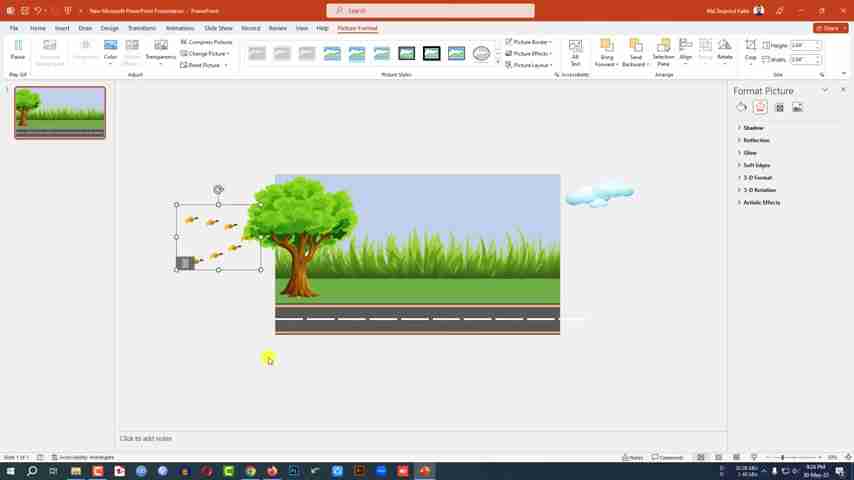Screen dimensions: 854x480
Task: Open File Explorer from the taskbar
Action: click(76, 471)
